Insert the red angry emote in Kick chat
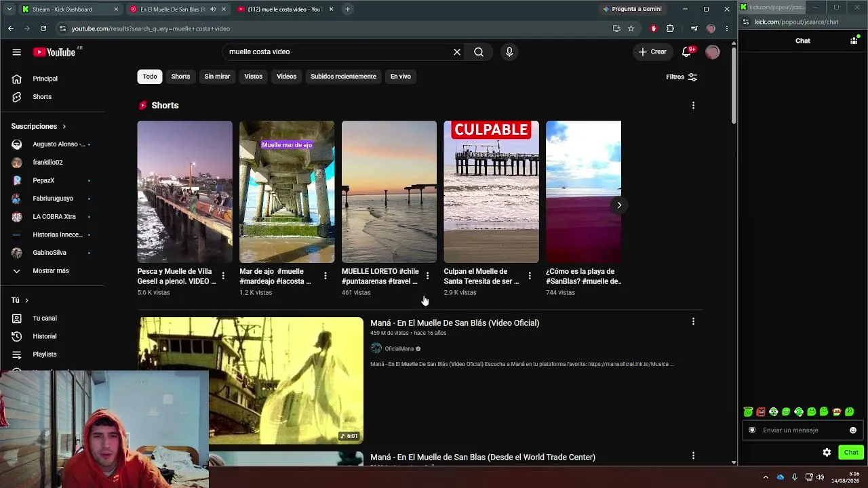Viewport: 868px width, 488px height. pos(761,411)
